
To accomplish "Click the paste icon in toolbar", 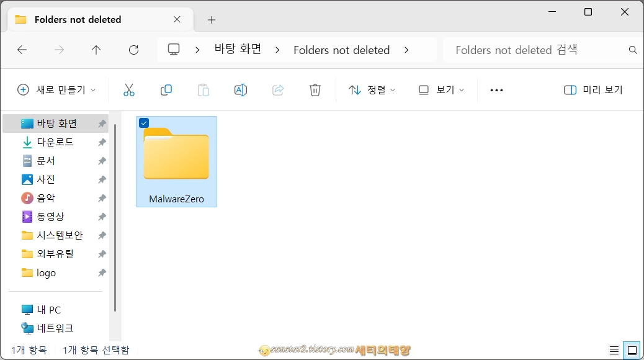I will pyautogui.click(x=203, y=89).
